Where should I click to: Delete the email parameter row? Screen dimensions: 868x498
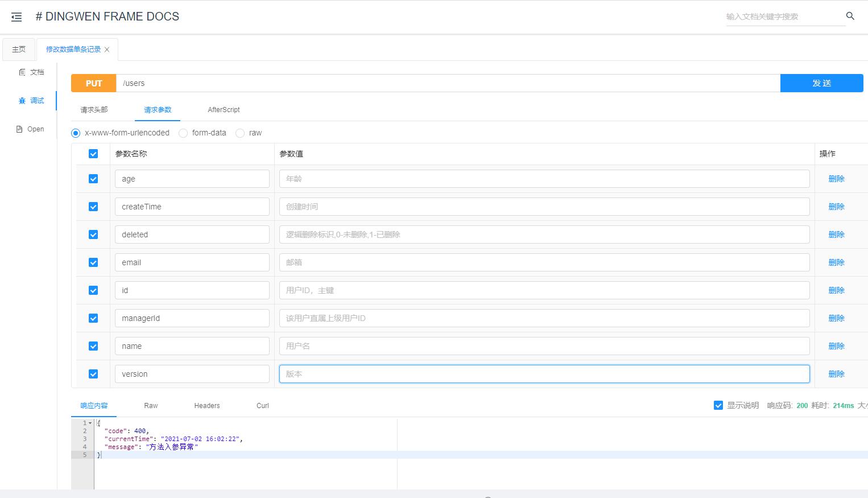click(836, 262)
